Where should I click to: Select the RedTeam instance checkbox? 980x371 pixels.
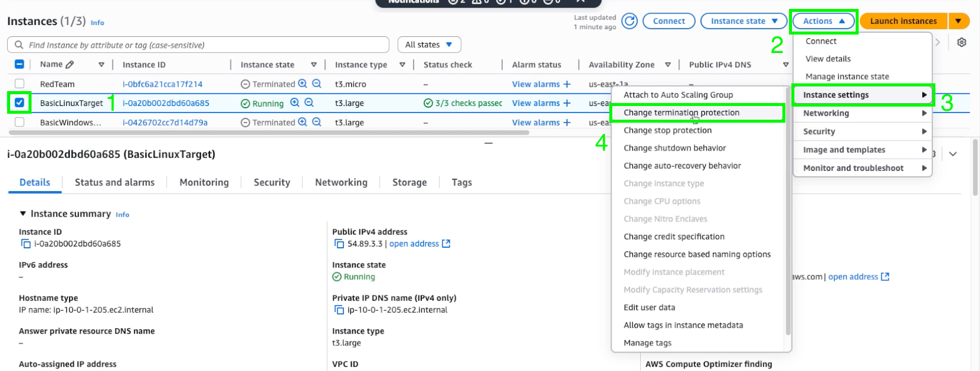[x=20, y=84]
